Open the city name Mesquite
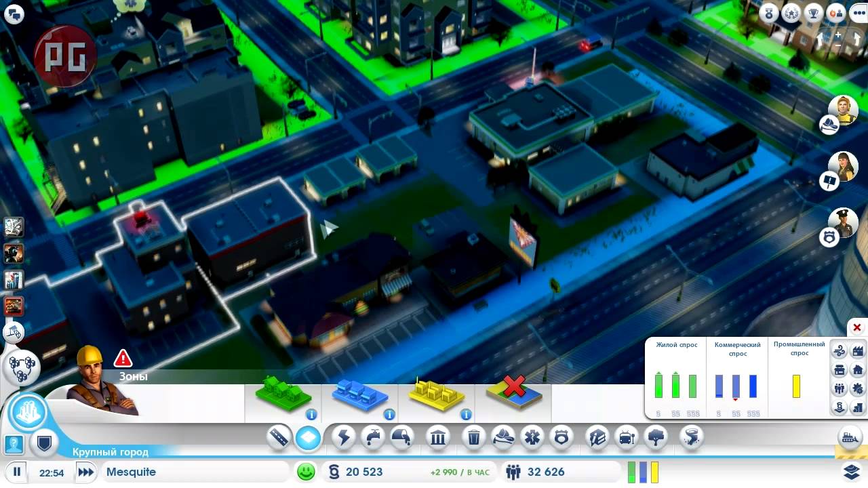This screenshot has width=868, height=488. 132,472
